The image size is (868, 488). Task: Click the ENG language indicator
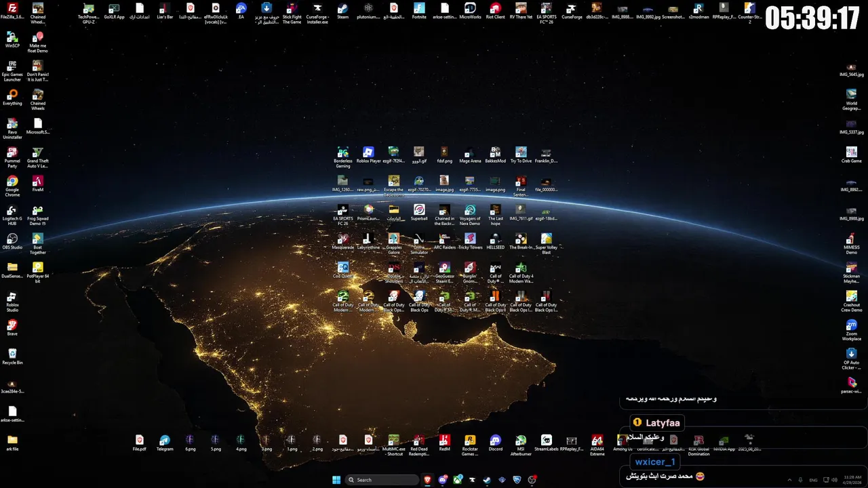click(813, 480)
